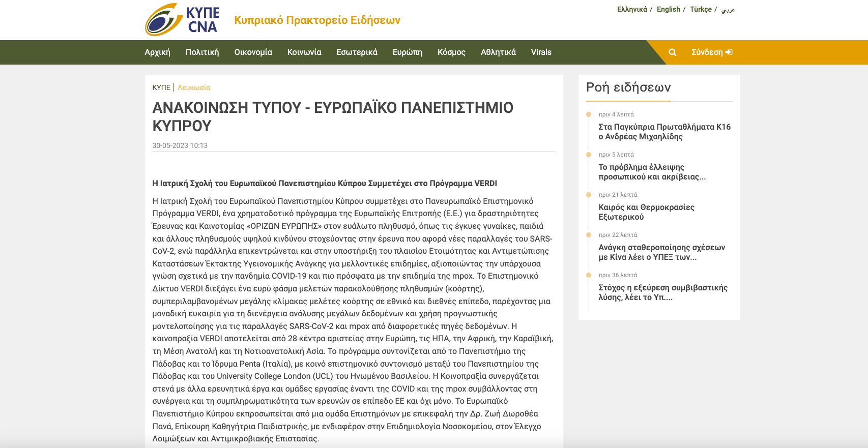This screenshot has width=868, height=448.
Task: Select the Ελληνικά language link
Action: point(632,9)
